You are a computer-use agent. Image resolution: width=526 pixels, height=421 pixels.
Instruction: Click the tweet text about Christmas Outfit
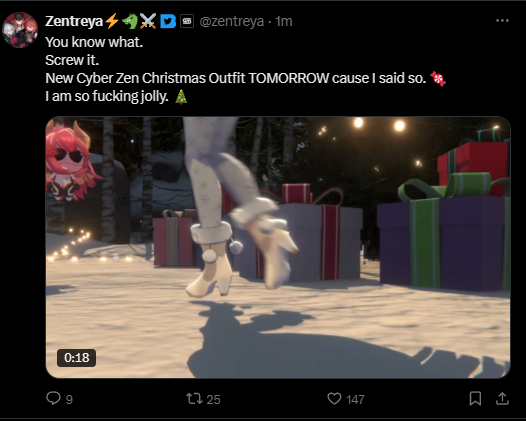[x=235, y=78]
